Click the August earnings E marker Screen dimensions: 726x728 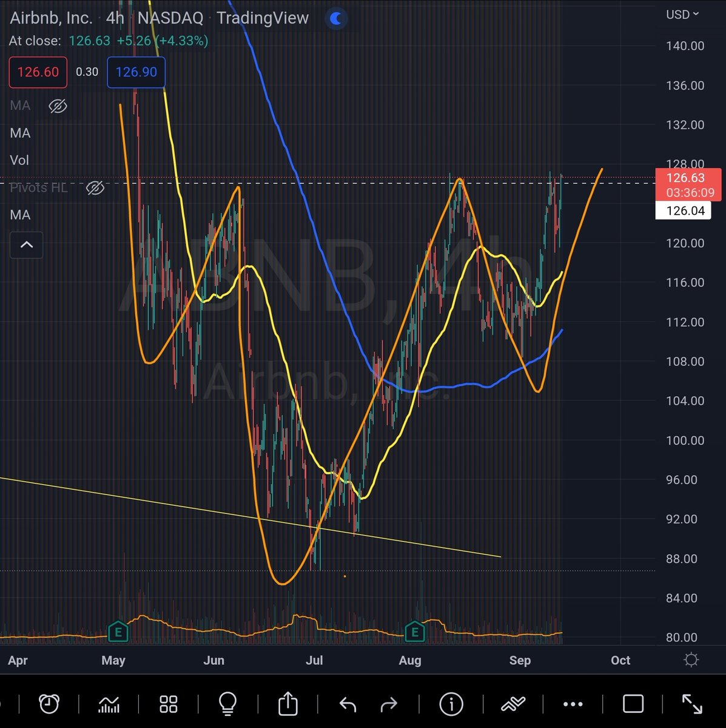(x=415, y=632)
